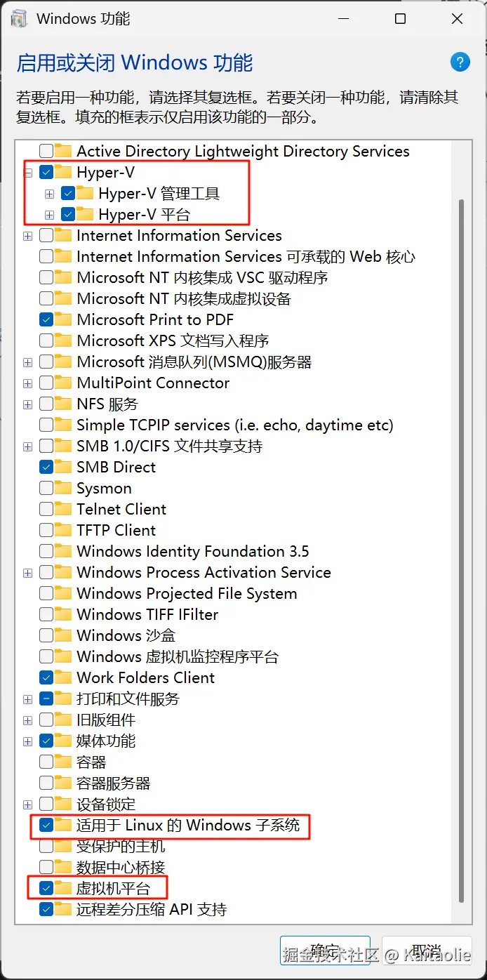Expand the Windows Process Activation Service node
The height and width of the screenshot is (980, 487).
click(x=28, y=573)
